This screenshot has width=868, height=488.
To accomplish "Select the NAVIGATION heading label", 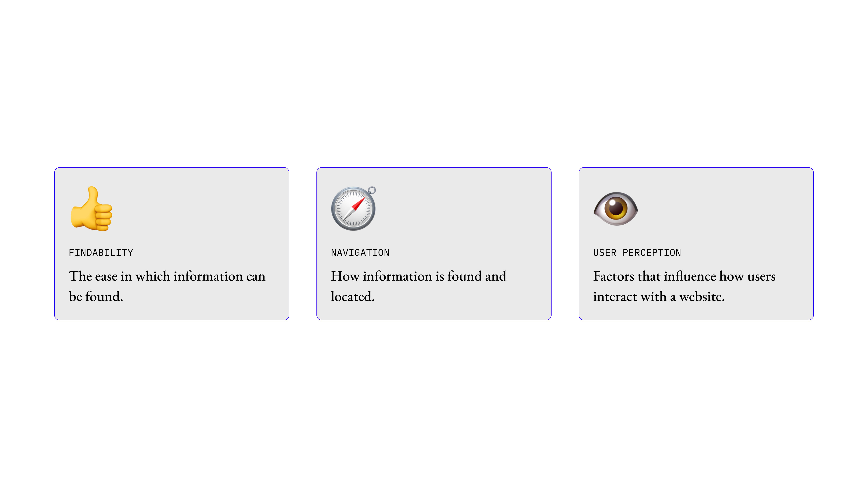I will tap(360, 253).
